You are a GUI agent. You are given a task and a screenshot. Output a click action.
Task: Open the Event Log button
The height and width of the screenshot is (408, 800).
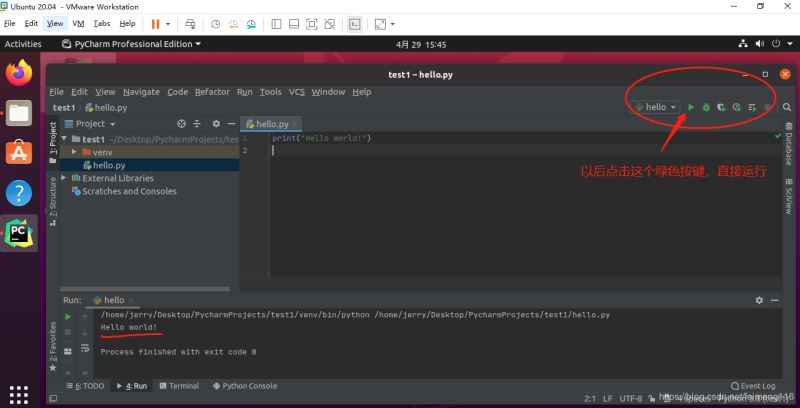[x=753, y=386]
